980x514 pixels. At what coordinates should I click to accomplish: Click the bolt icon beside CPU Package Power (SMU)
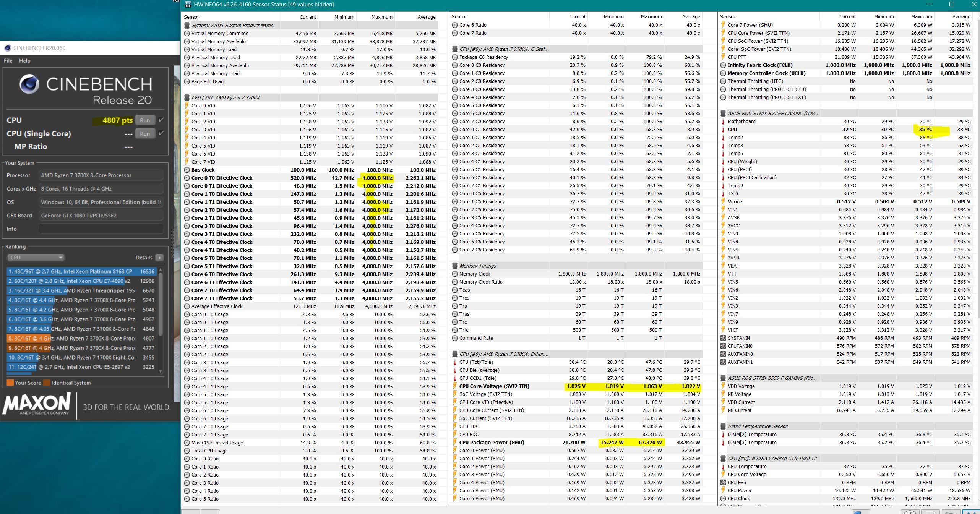455,442
